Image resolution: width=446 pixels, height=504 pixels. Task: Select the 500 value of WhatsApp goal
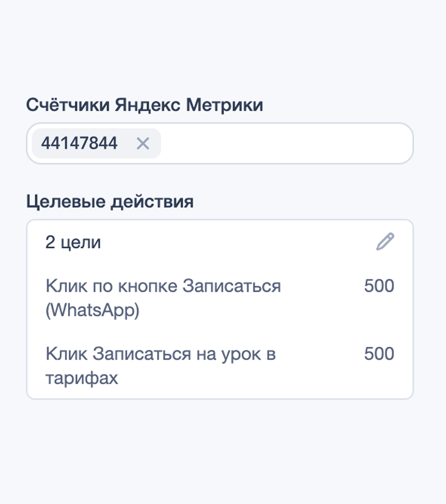[379, 286]
